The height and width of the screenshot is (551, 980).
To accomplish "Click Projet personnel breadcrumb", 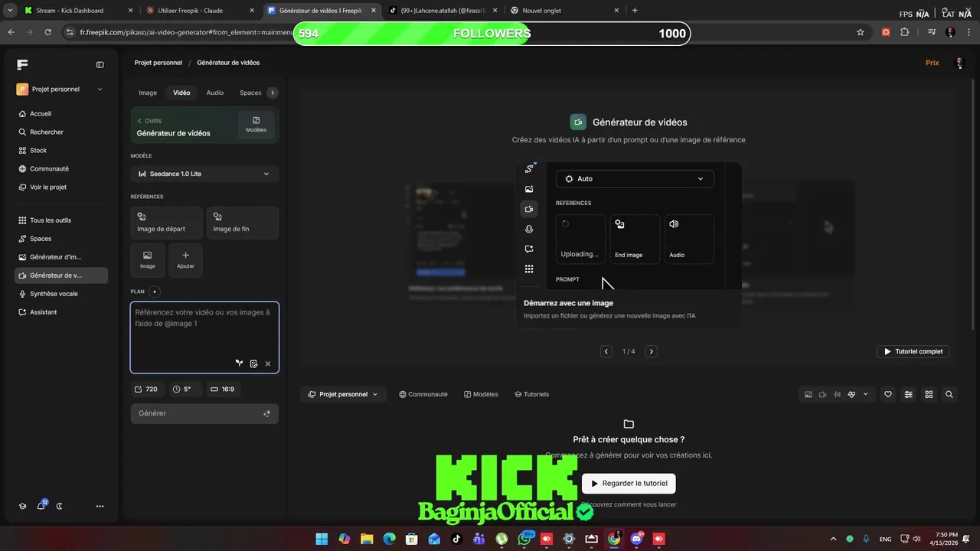I will tap(158, 63).
